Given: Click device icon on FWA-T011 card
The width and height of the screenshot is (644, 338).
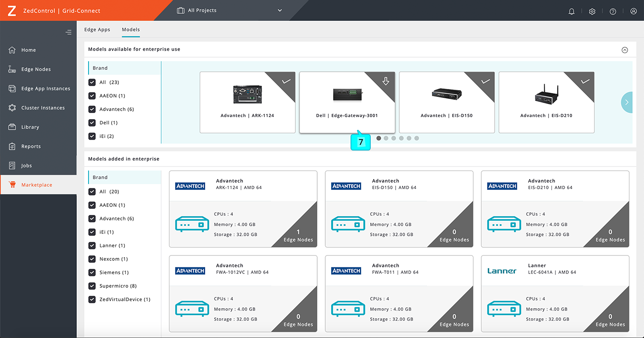Looking at the screenshot, I should point(348,309).
